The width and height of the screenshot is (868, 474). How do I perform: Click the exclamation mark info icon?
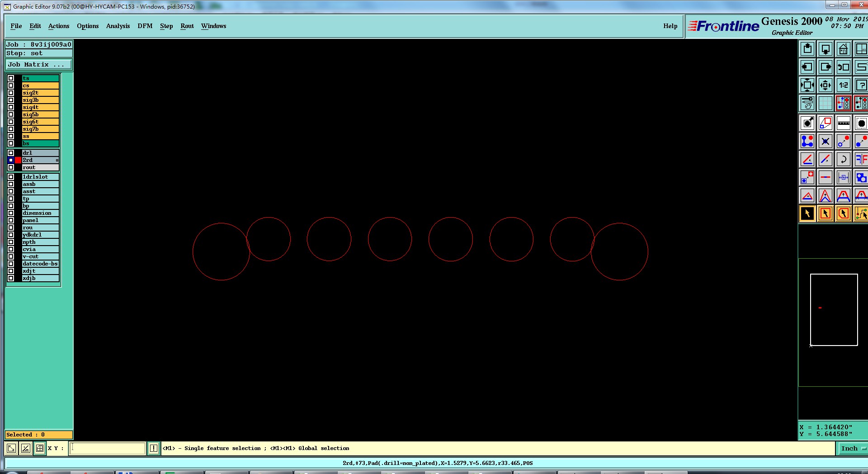tap(154, 448)
